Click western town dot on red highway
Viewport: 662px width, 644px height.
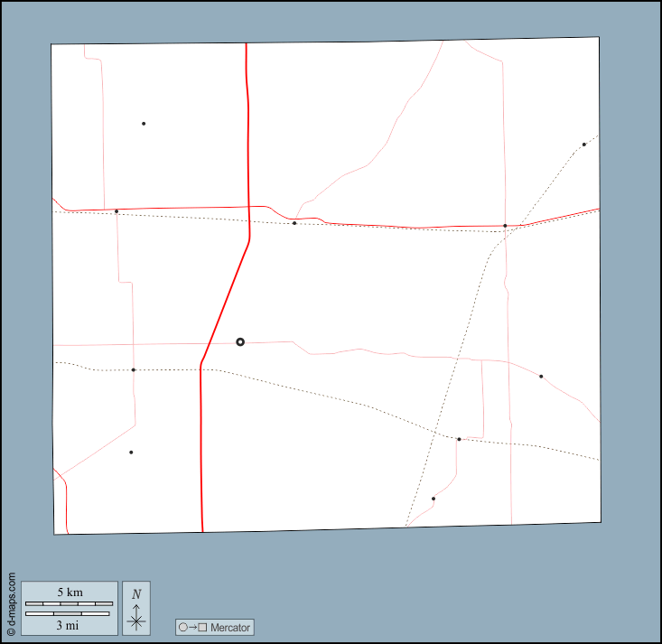tap(117, 211)
